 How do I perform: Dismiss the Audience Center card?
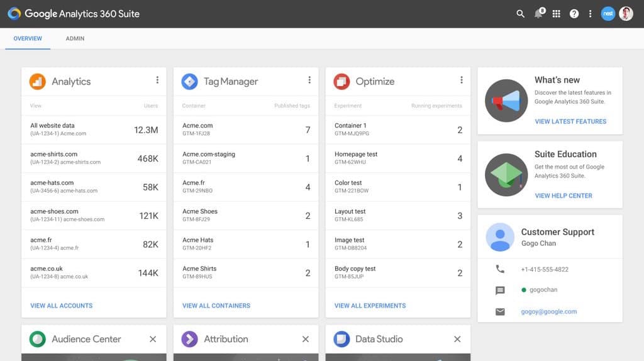tap(153, 339)
